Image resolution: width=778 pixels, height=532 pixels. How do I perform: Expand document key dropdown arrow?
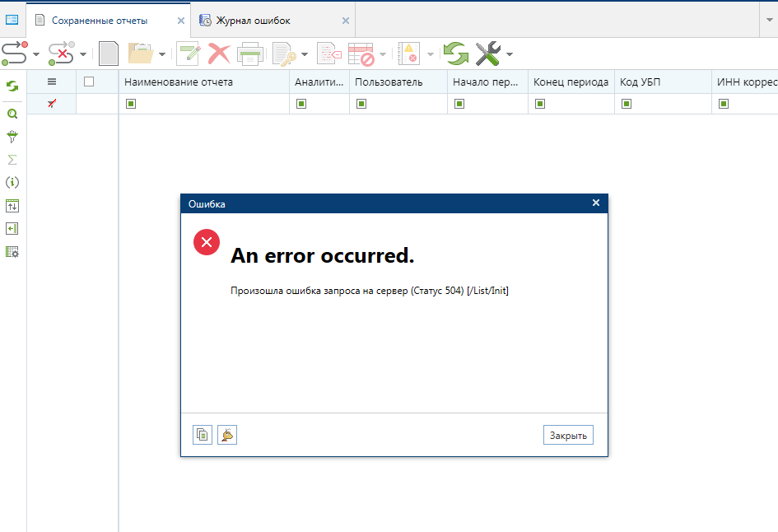[305, 54]
